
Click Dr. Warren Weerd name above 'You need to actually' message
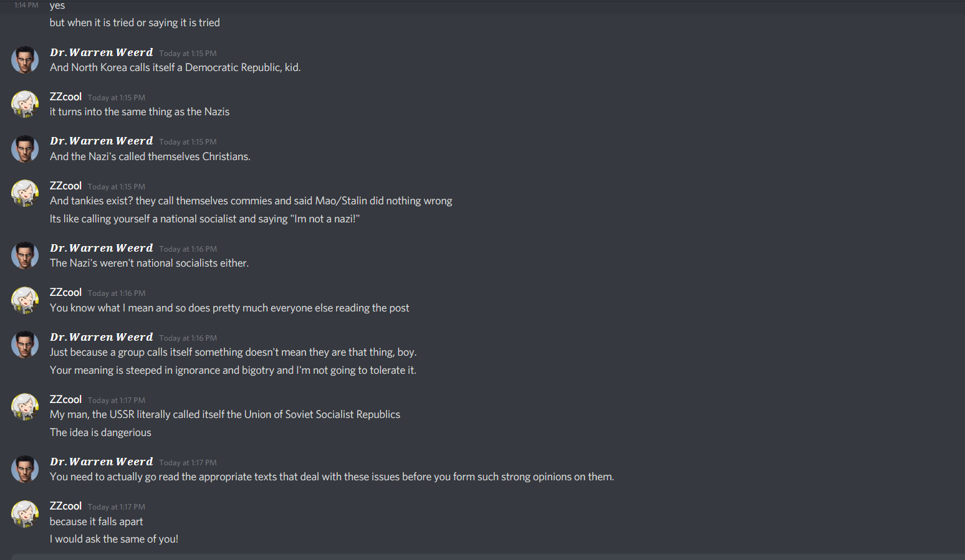(102, 462)
